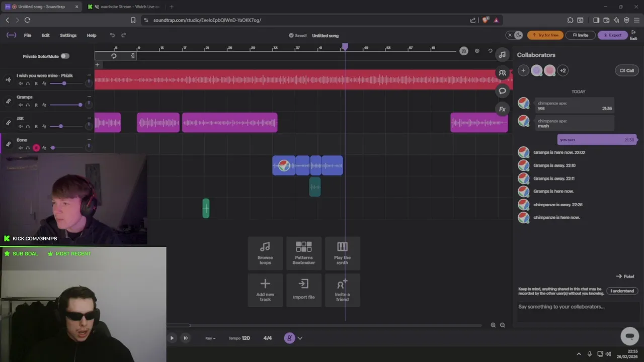Click the microphone instrument icon on Bone track

pos(8,144)
